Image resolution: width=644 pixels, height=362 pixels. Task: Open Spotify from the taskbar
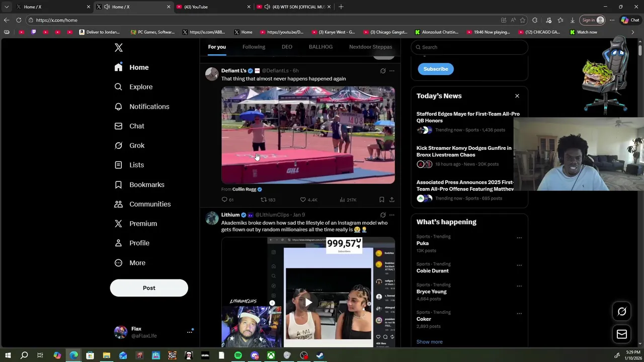tap(238, 356)
